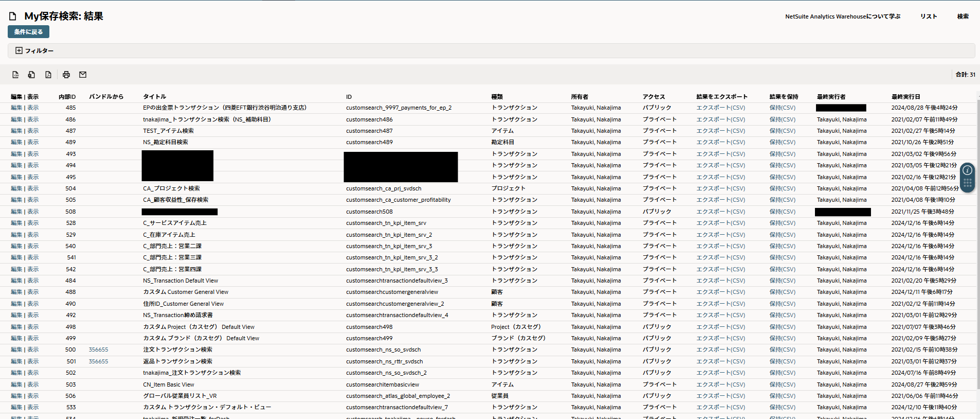Click 保持(CSV) in the NS_勘定科目検索 row

pos(783,142)
